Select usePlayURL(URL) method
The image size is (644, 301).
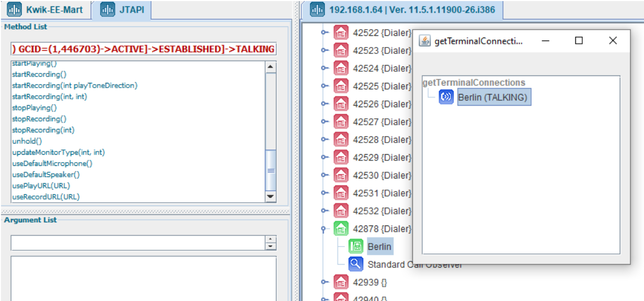point(41,185)
